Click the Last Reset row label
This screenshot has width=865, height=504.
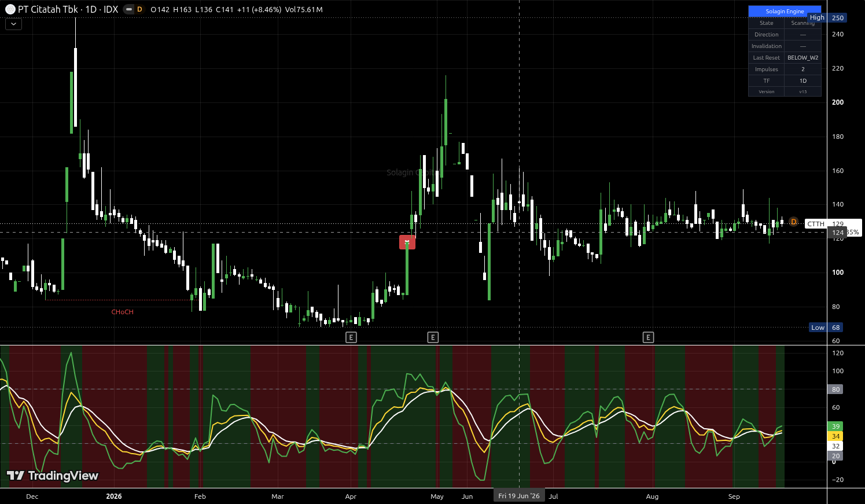[x=767, y=58]
